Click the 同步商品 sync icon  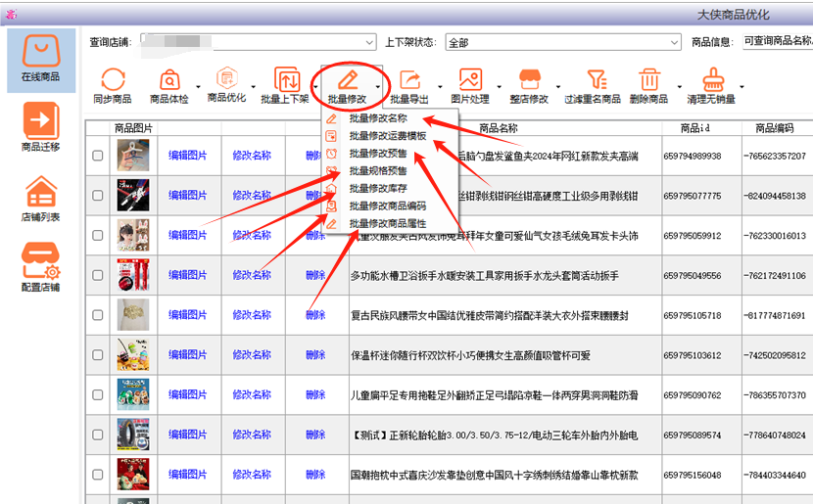[113, 80]
